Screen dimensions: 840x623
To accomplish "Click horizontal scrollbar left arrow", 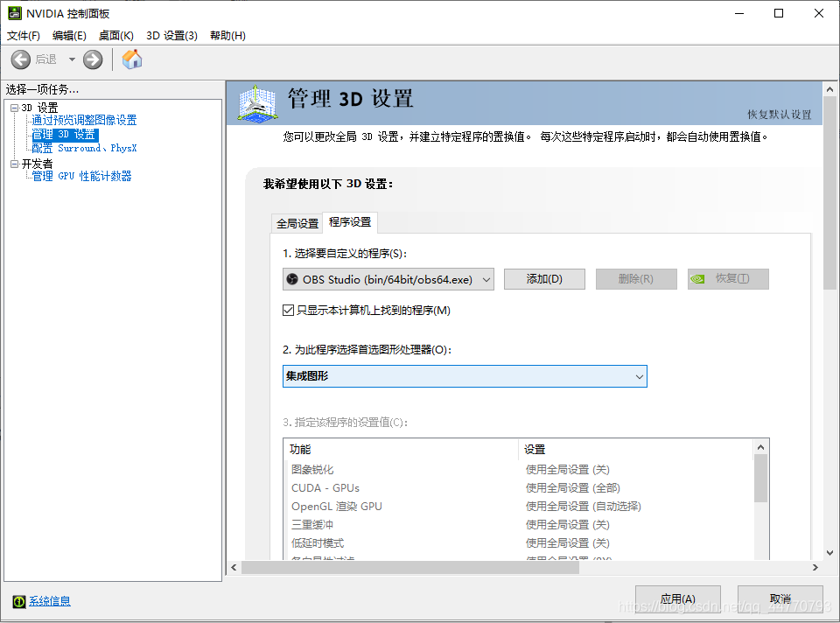I will (234, 567).
